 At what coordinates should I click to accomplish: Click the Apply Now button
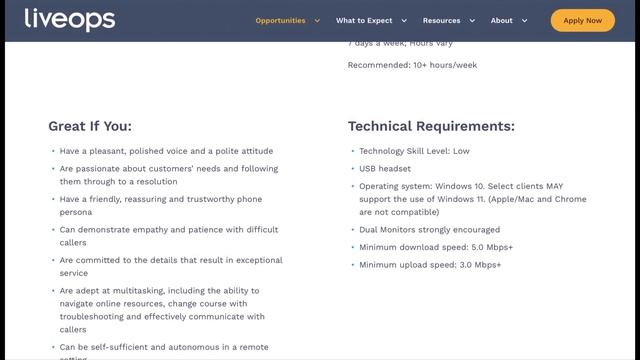point(582,20)
